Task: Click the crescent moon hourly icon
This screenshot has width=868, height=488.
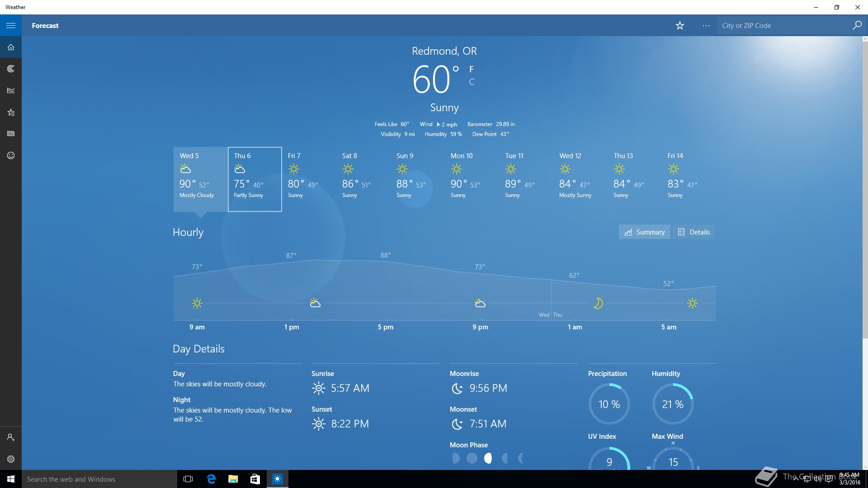Action: (x=598, y=303)
